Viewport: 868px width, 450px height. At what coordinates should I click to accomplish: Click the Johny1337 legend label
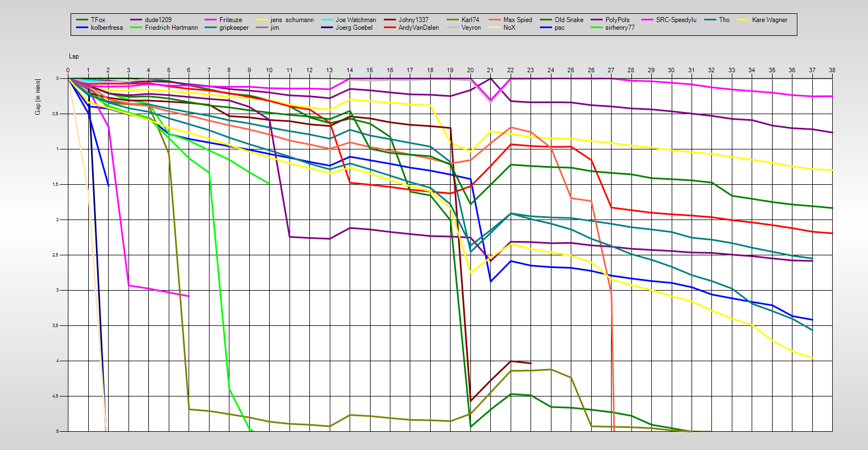[x=413, y=20]
